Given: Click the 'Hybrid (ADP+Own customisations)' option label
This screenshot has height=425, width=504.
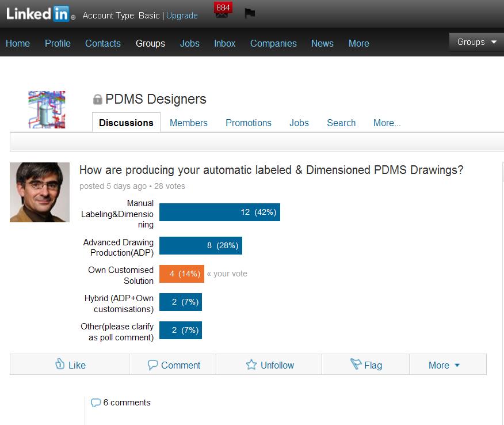Looking at the screenshot, I should [x=119, y=303].
